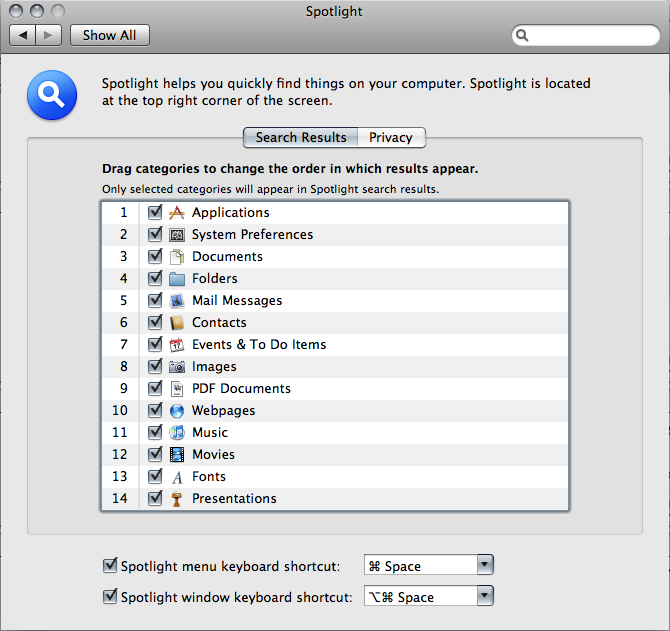Click the Folders category icon
Screen dimensions: 670x631
(176, 279)
